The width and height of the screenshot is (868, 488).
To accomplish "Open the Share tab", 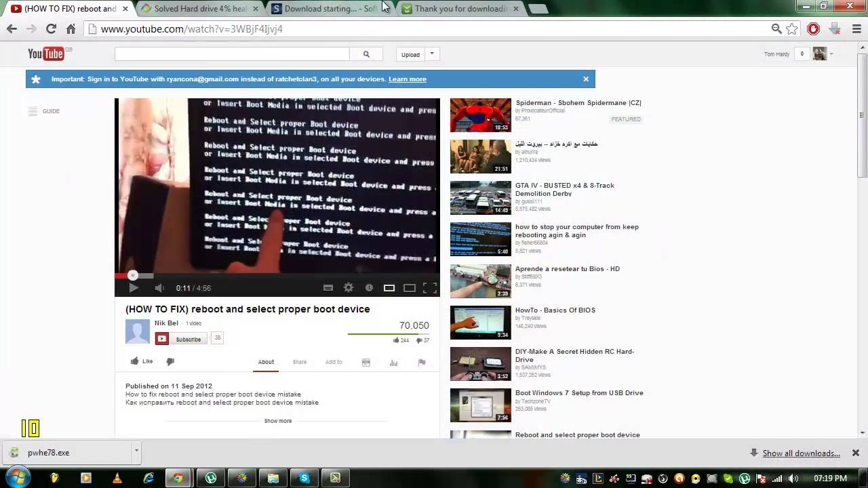I will (x=300, y=362).
